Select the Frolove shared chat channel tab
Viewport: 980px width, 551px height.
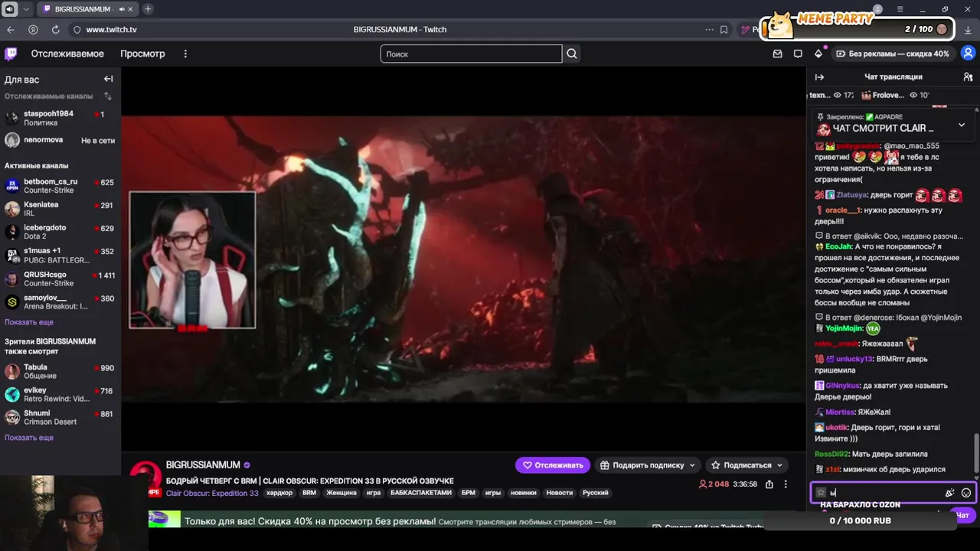pyautogui.click(x=895, y=96)
